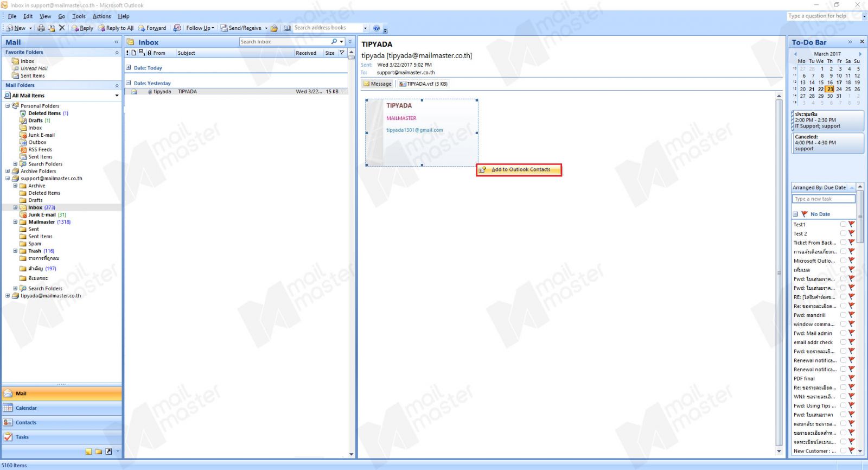This screenshot has width=868, height=470.
Task: Click the Print icon in toolbar
Action: tap(41, 28)
